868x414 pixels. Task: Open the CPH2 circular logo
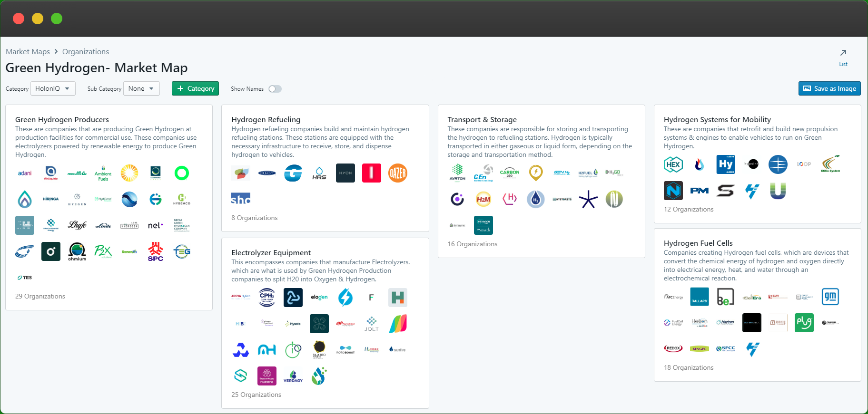click(x=267, y=298)
